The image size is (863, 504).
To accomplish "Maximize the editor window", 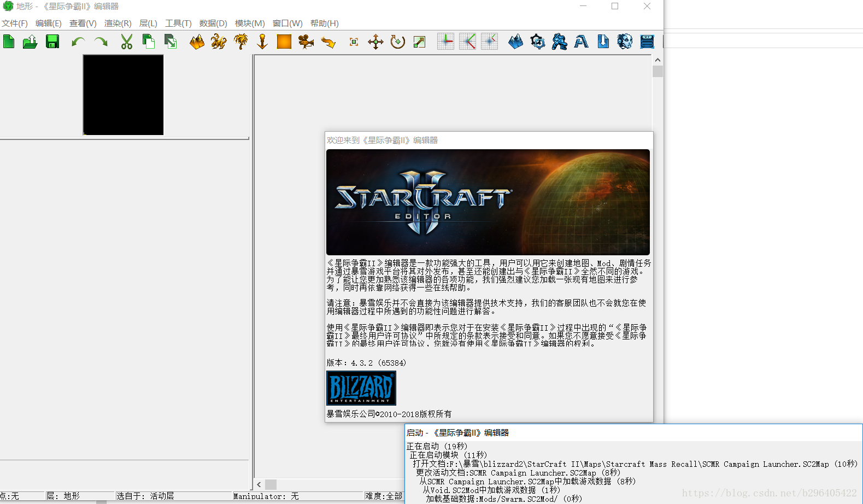I will [615, 6].
